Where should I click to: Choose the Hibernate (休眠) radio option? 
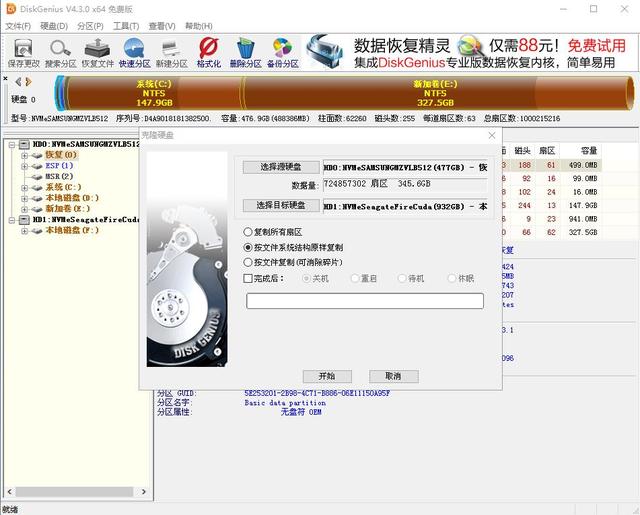[x=461, y=278]
